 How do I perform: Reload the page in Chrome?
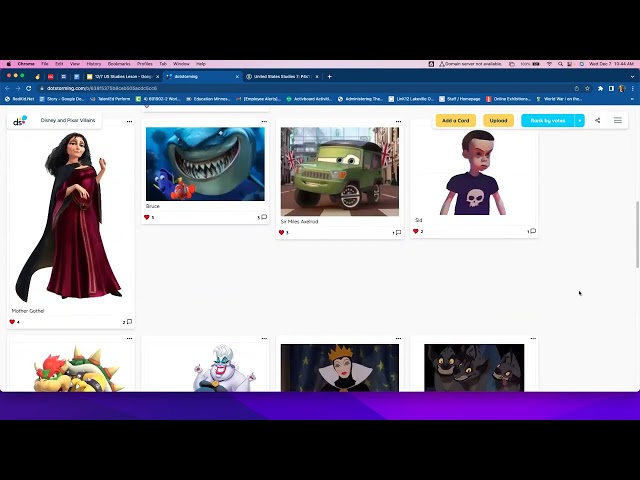pos(29,88)
